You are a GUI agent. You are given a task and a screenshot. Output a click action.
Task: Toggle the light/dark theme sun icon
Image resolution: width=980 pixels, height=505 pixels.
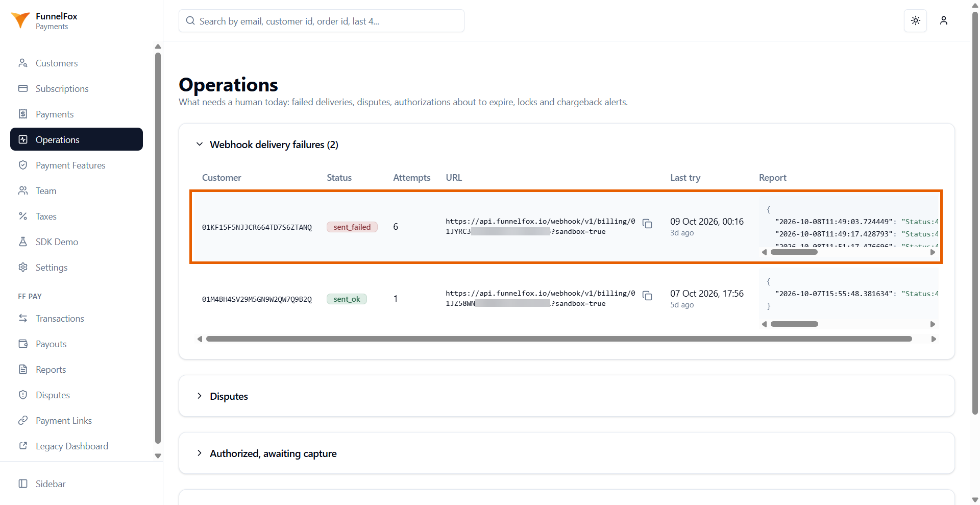point(916,20)
